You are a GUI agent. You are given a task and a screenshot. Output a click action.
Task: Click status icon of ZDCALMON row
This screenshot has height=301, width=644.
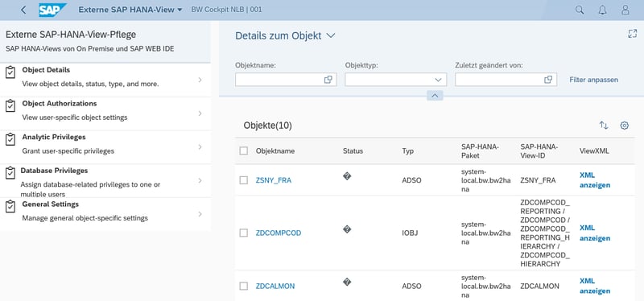[x=347, y=282]
